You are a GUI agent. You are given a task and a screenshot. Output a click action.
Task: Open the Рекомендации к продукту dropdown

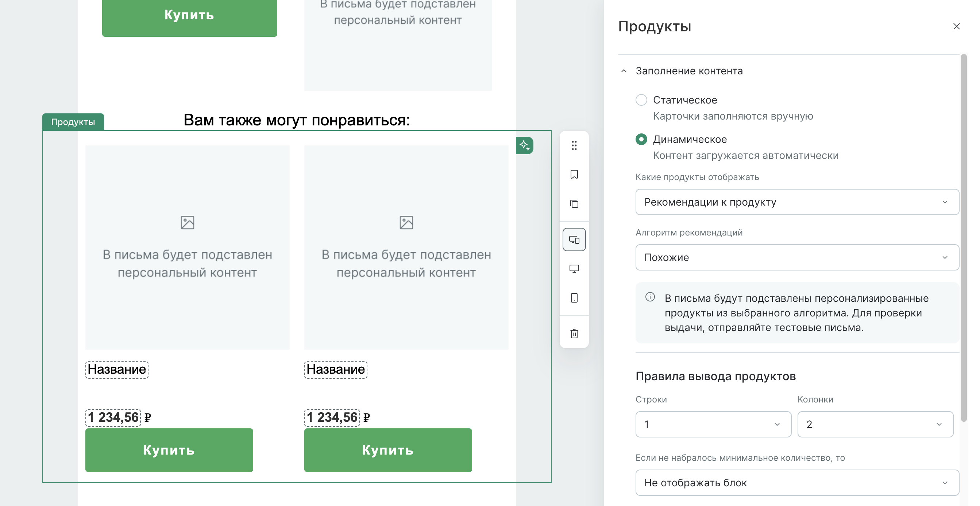click(x=797, y=202)
